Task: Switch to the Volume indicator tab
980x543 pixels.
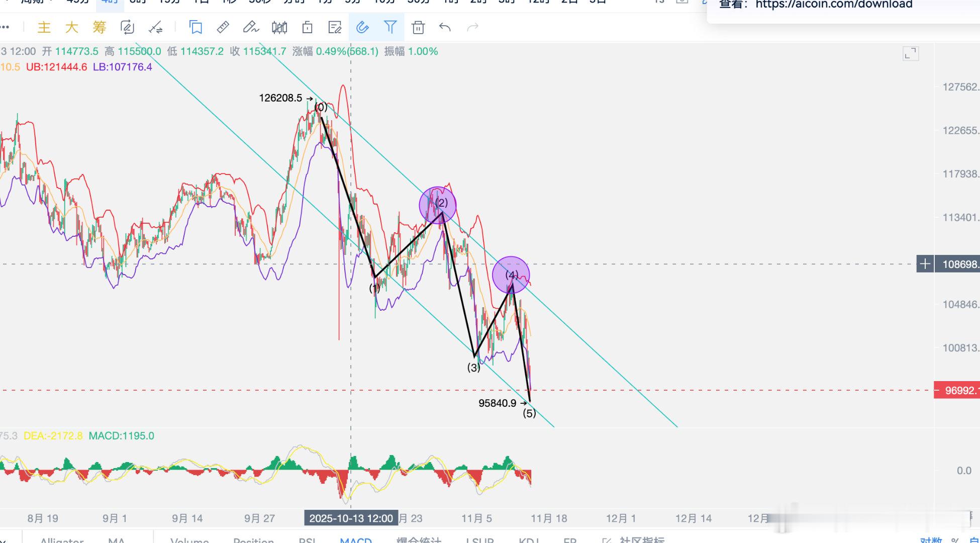Action: click(x=189, y=540)
